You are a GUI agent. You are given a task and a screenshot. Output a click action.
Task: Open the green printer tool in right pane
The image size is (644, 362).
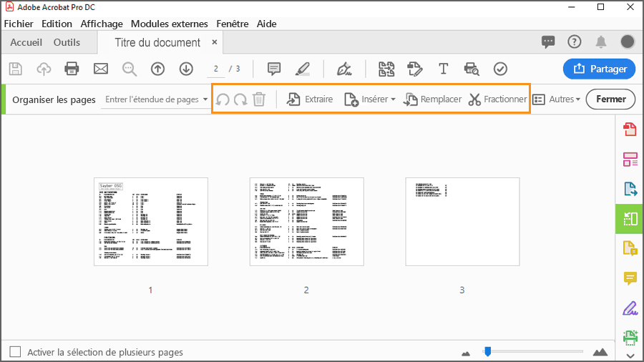630,338
